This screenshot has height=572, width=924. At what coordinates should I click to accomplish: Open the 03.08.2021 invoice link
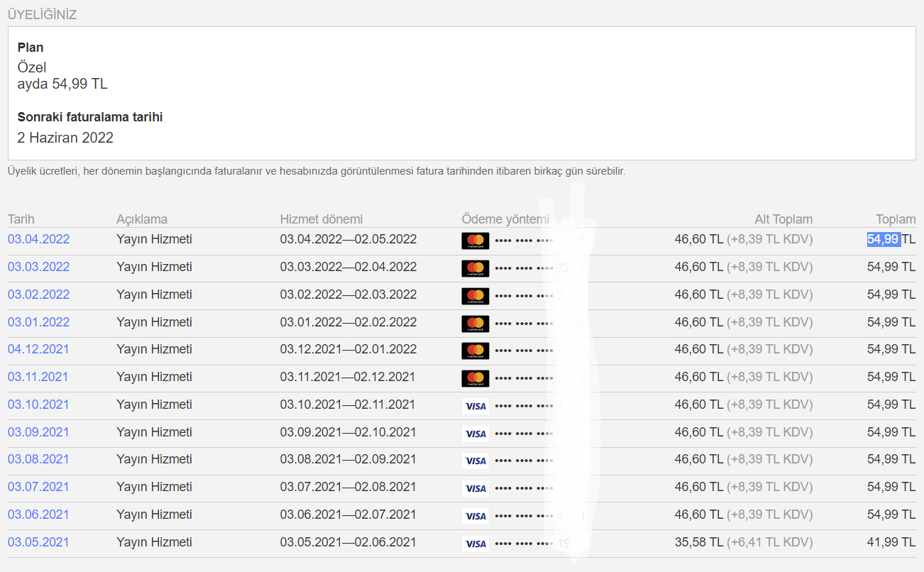(x=38, y=459)
